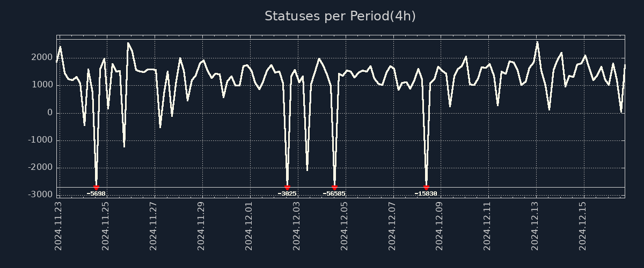This screenshot has height=268, width=644.
Task: Click the 2024.12.01 date label
Action: point(250,226)
